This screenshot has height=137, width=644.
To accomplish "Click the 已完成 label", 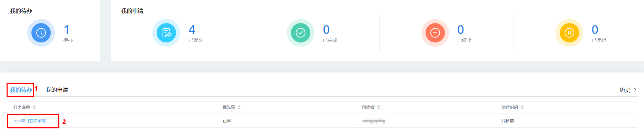I will pyautogui.click(x=330, y=40).
